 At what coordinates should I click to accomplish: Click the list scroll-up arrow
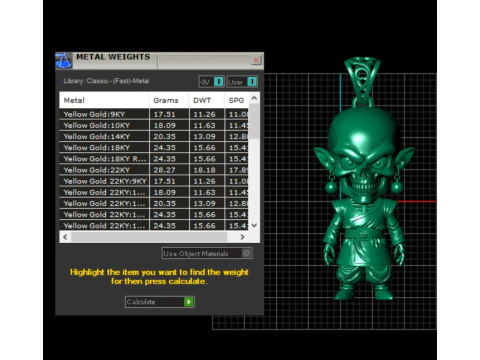pos(254,98)
